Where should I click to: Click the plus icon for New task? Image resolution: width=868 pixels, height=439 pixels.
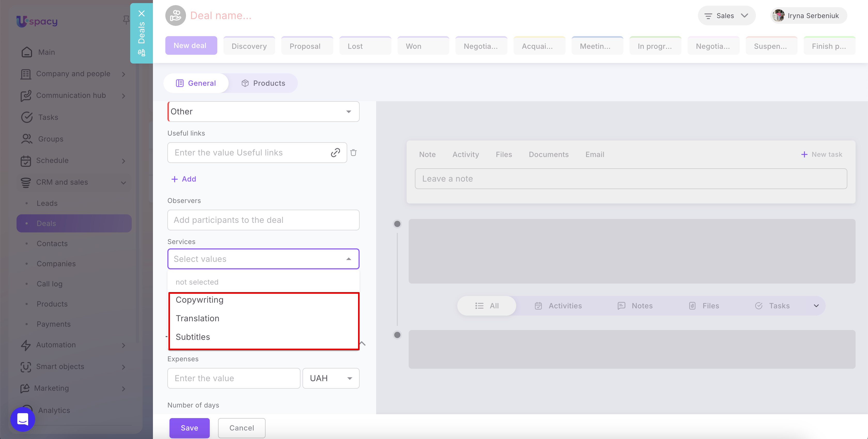pos(804,154)
